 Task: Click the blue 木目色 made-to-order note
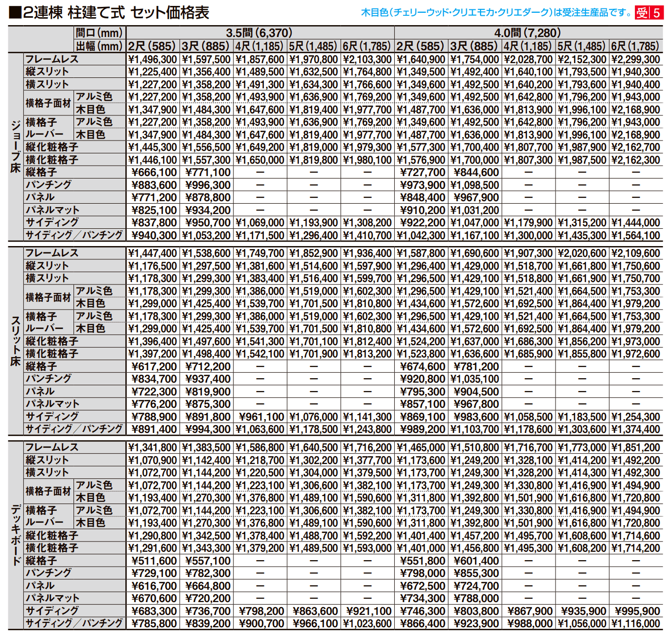click(496, 12)
